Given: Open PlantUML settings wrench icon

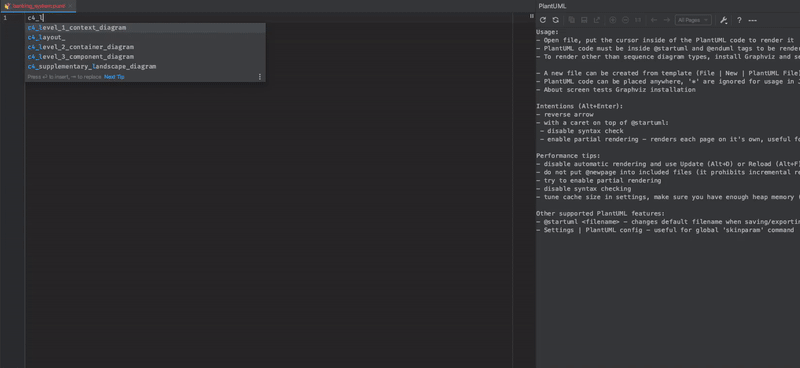Looking at the screenshot, I should 723,20.
